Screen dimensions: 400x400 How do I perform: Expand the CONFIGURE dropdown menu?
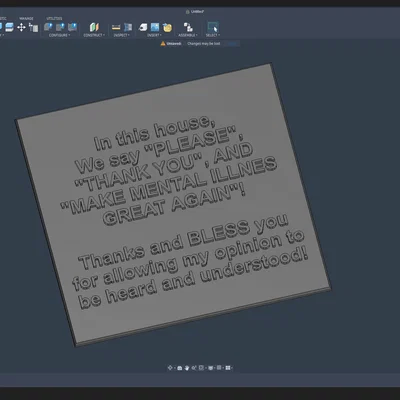coord(59,35)
